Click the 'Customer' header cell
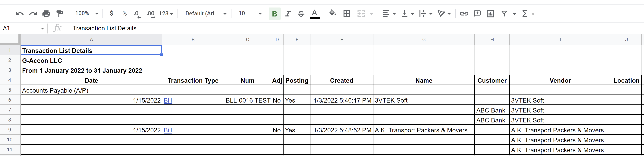644x156 pixels. [x=492, y=80]
